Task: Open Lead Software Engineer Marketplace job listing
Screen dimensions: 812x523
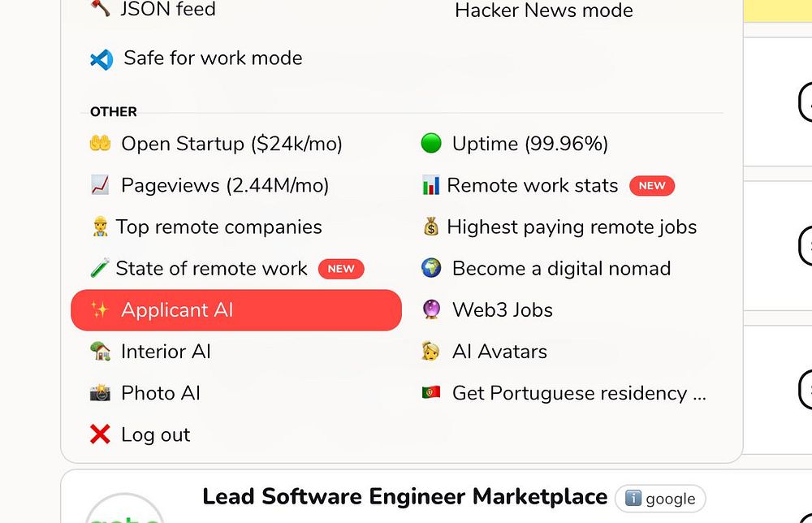Action: point(404,496)
